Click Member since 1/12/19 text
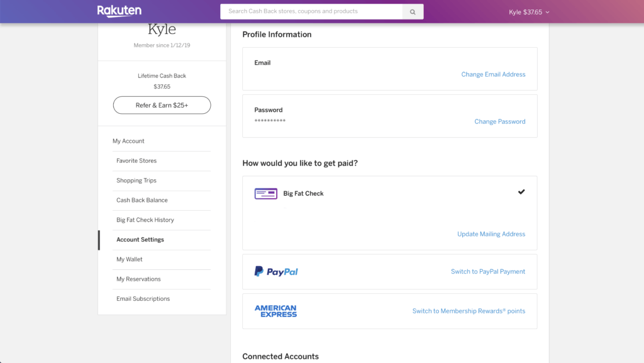 [162, 45]
